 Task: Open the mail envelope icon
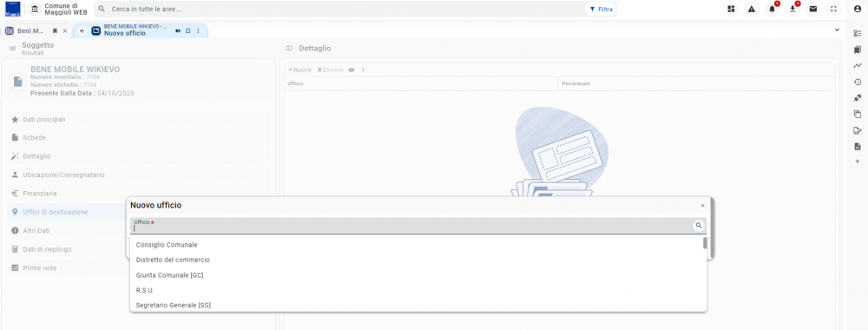tap(812, 9)
